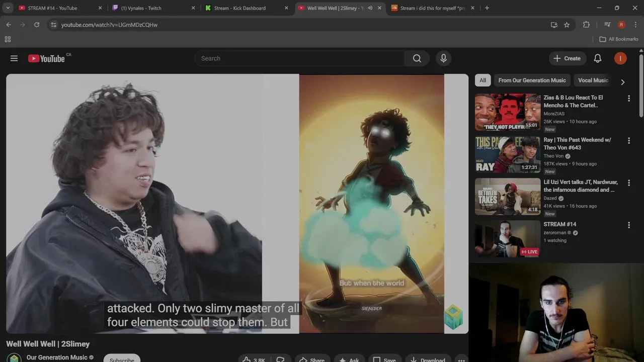Open options for Lil Uzi Vert video
Screen dimensions: 644x362
pyautogui.click(x=628, y=183)
